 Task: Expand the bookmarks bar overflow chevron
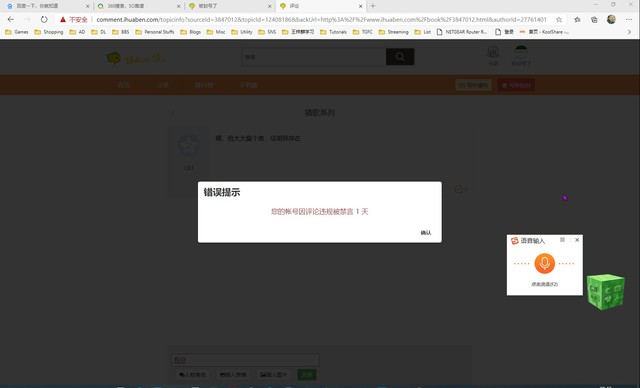coord(629,32)
